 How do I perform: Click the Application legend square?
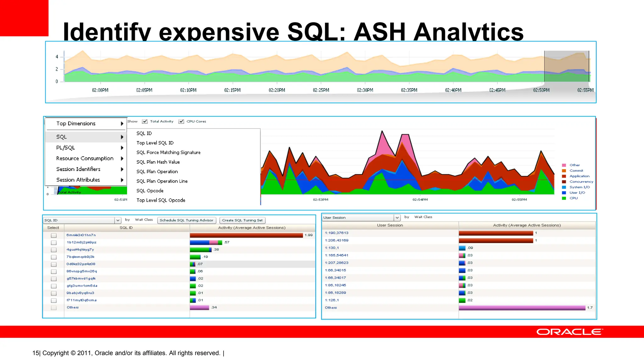coord(564,176)
